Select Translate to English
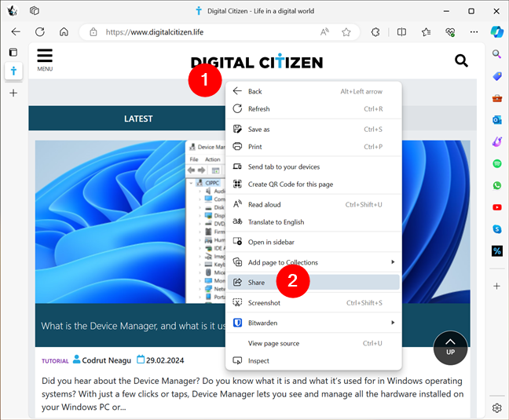The image size is (509, 420). point(313,222)
